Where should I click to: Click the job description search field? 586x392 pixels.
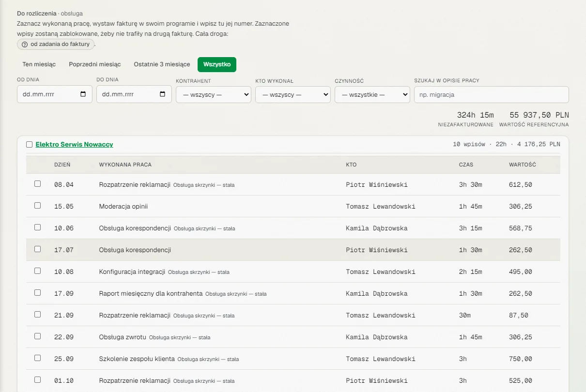point(492,94)
